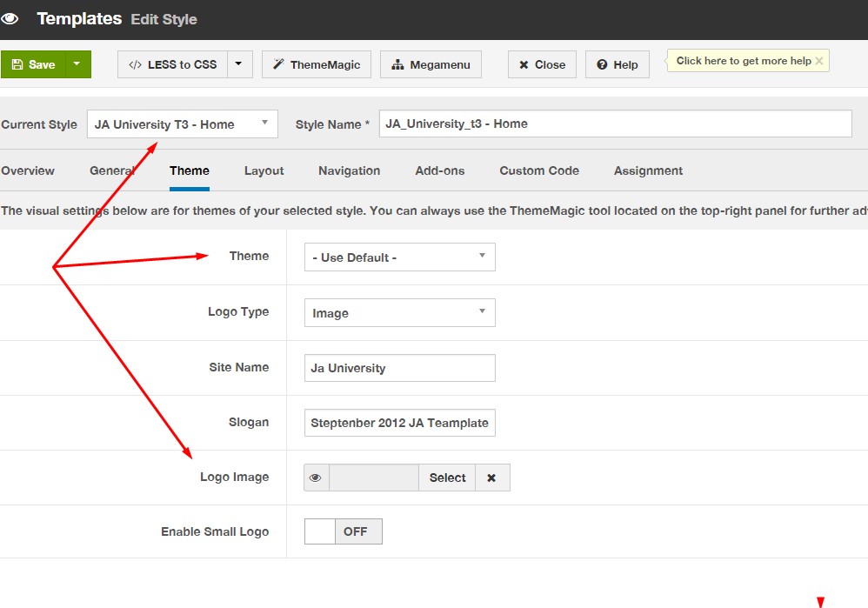Open the Save dropdown arrow
Viewport: 868px width, 608px height.
pos(77,64)
